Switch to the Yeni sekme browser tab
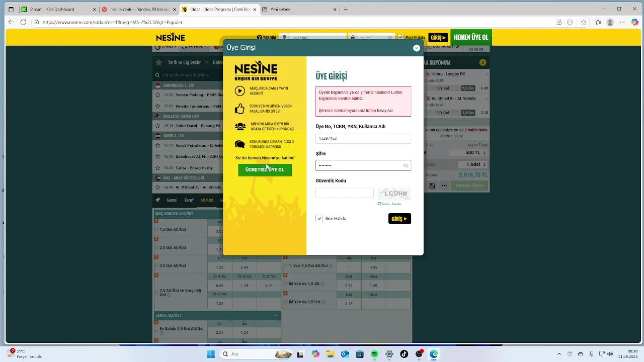Viewport: 644px width, 362px height. click(299, 9)
